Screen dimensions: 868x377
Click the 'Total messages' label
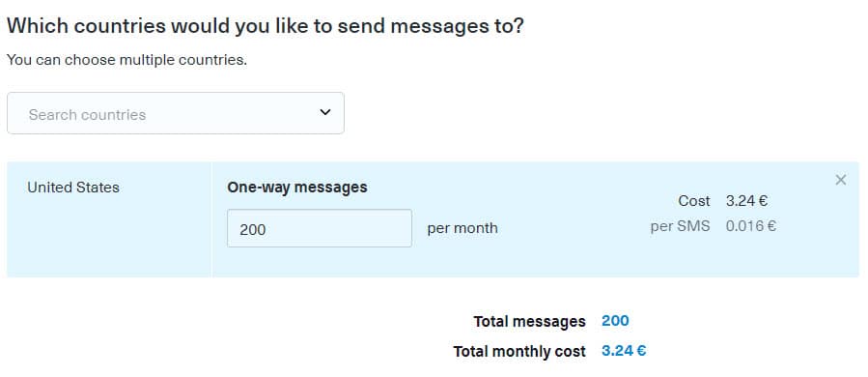(529, 321)
